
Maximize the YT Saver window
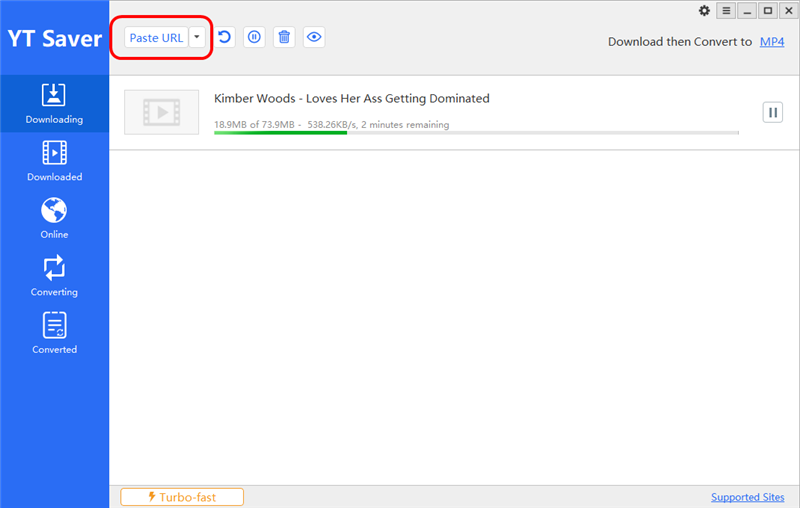pyautogui.click(x=768, y=11)
